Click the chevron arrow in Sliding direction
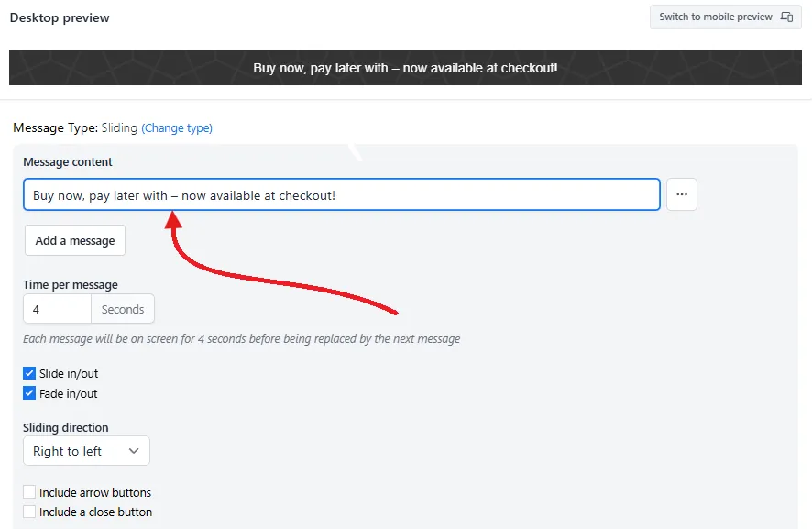 134,451
